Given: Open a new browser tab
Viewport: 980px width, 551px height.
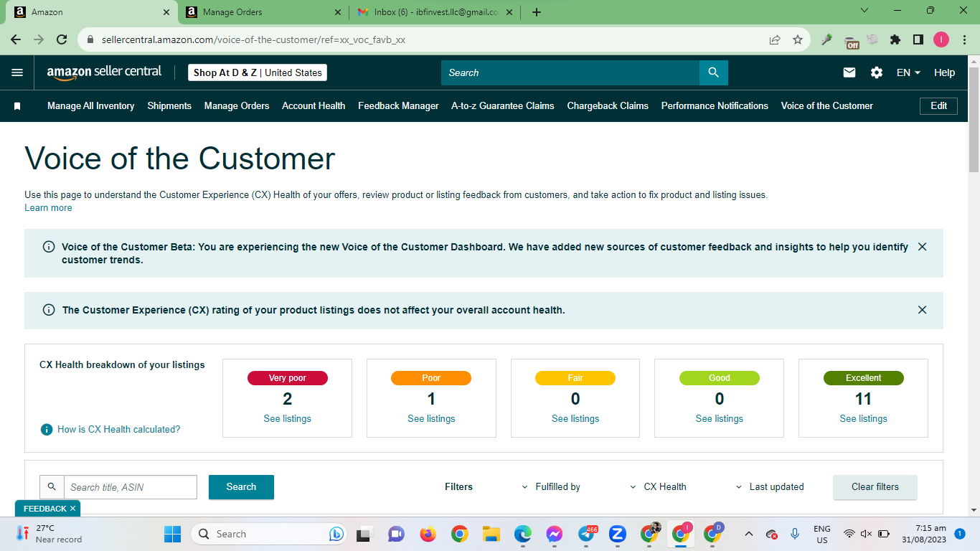Looking at the screenshot, I should pyautogui.click(x=537, y=12).
